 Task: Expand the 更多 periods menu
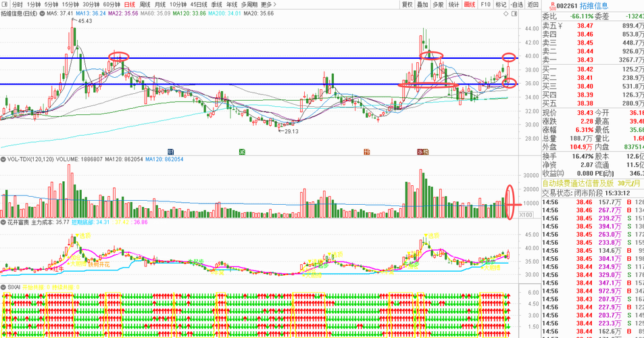pos(268,5)
